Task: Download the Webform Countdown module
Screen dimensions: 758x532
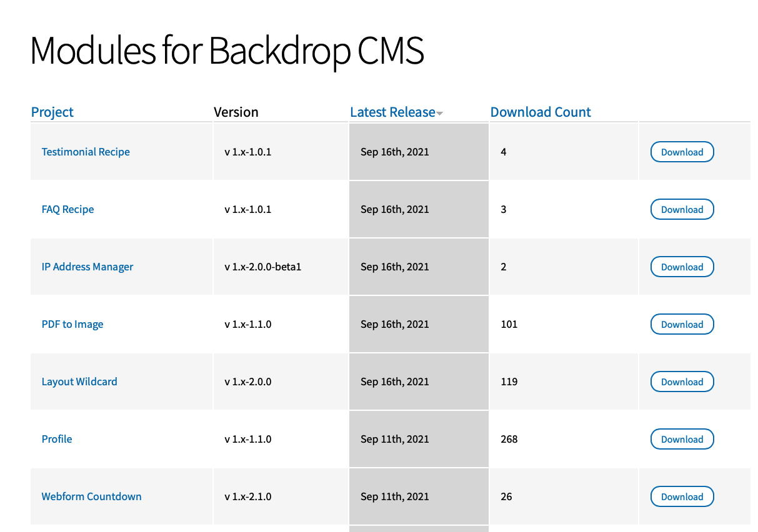Action: coord(682,496)
